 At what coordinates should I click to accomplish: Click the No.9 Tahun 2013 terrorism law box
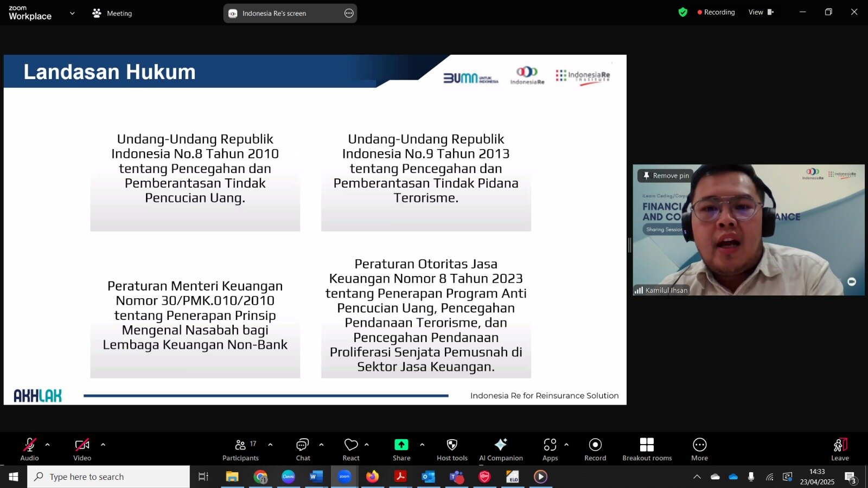(426, 182)
